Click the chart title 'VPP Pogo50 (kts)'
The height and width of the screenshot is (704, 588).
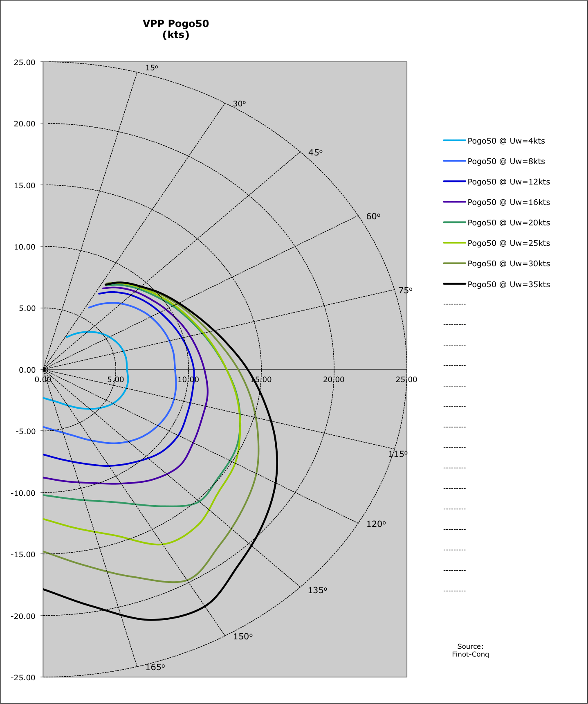[x=176, y=29]
